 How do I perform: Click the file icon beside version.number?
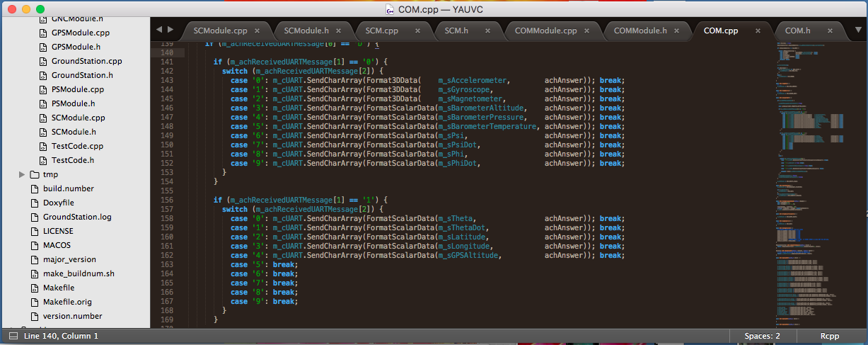coord(35,316)
